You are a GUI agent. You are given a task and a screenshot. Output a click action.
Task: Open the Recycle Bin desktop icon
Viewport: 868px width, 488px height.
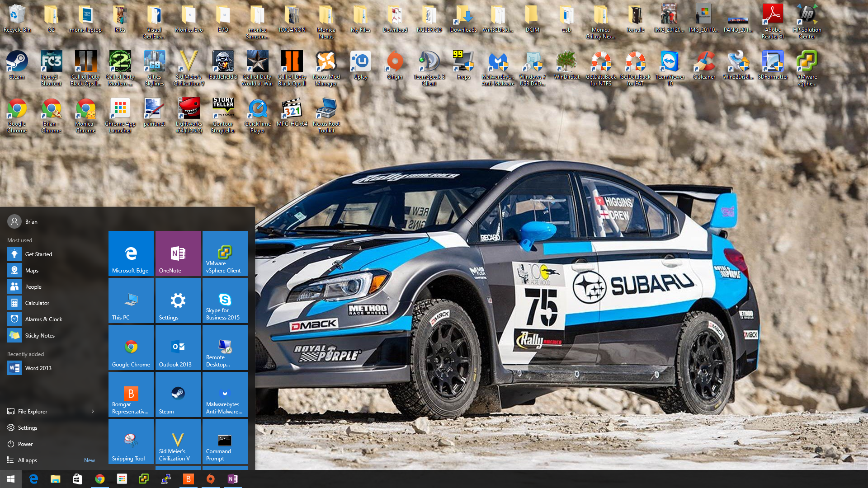17,19
